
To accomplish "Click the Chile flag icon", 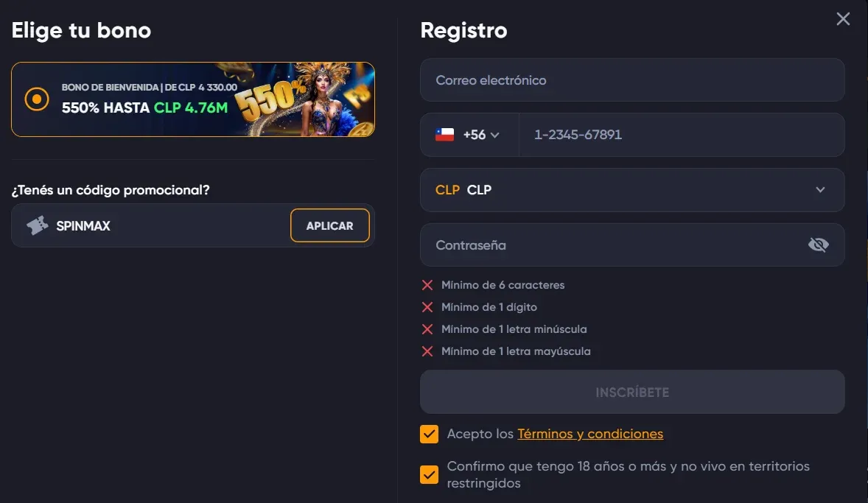I will tap(444, 135).
